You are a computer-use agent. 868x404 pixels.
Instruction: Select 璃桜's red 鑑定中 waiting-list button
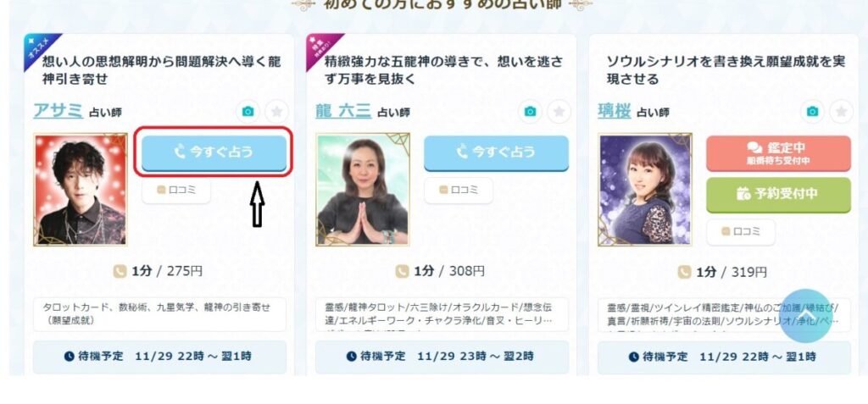(x=779, y=152)
